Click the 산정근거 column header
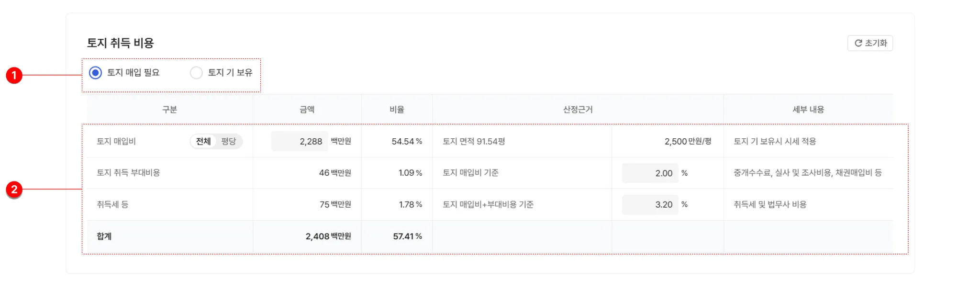This screenshot has width=980, height=292. tap(578, 110)
